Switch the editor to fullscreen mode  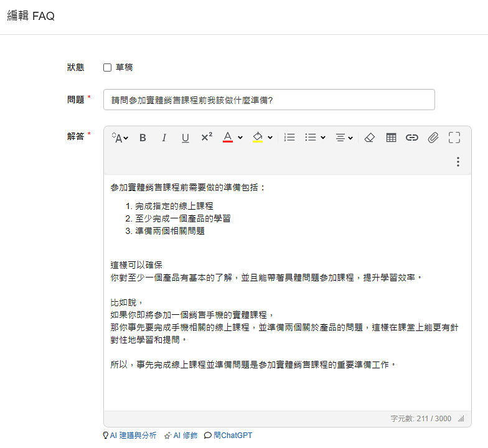(x=454, y=138)
